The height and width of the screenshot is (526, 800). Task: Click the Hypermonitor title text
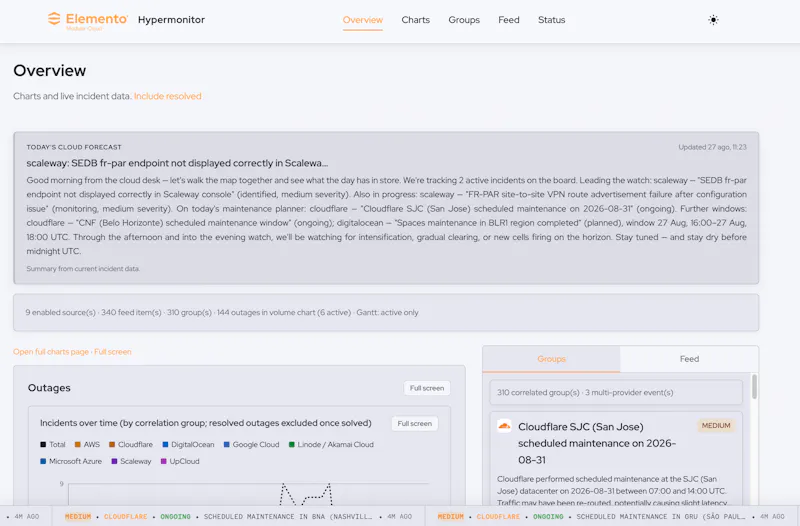171,20
